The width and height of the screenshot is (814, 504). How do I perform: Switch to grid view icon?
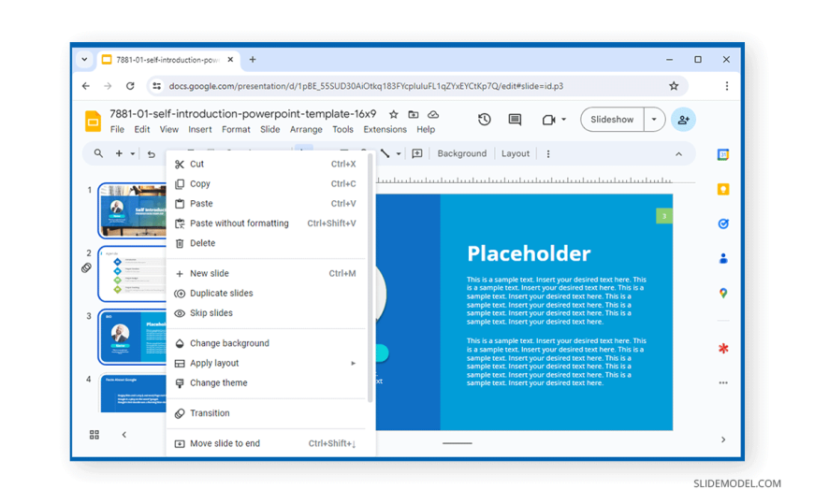coord(94,435)
